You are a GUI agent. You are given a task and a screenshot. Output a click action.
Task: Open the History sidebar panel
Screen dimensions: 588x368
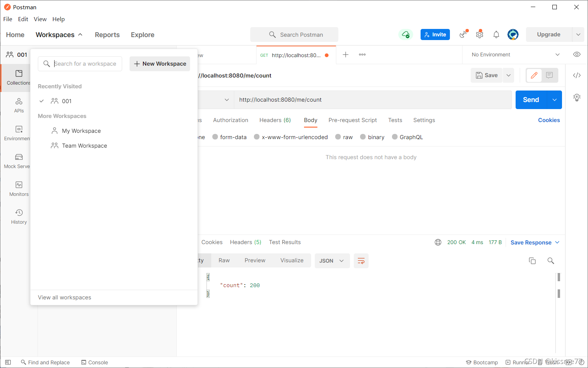tap(19, 217)
